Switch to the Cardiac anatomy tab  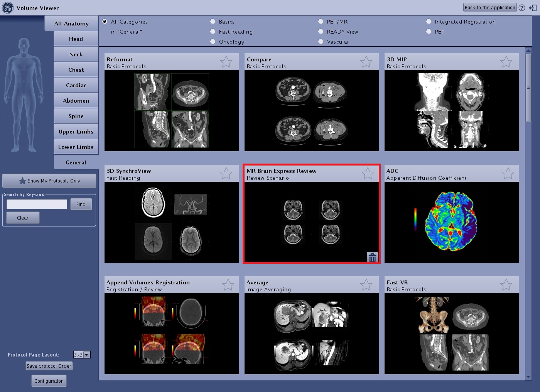pos(76,85)
